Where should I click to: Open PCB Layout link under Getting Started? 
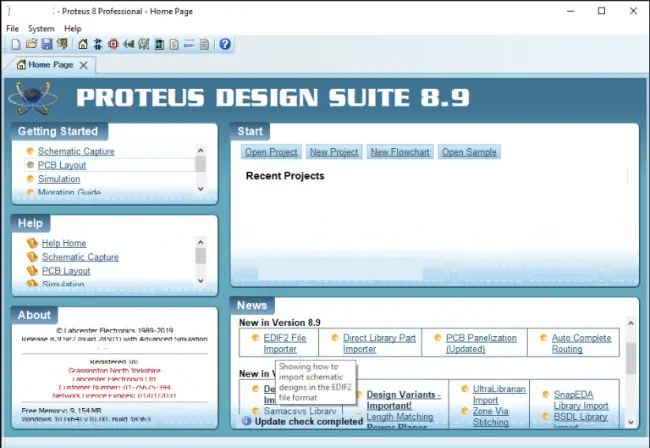point(62,165)
